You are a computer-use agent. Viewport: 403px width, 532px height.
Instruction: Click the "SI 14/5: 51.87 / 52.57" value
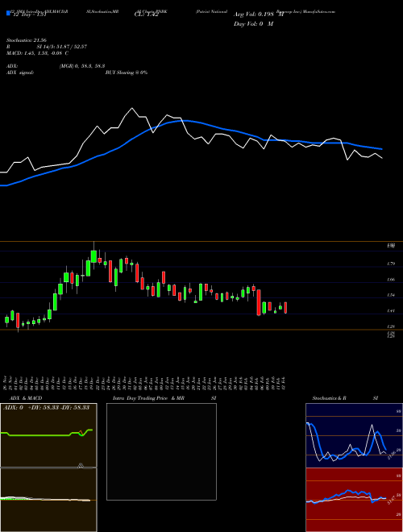click(x=62, y=47)
